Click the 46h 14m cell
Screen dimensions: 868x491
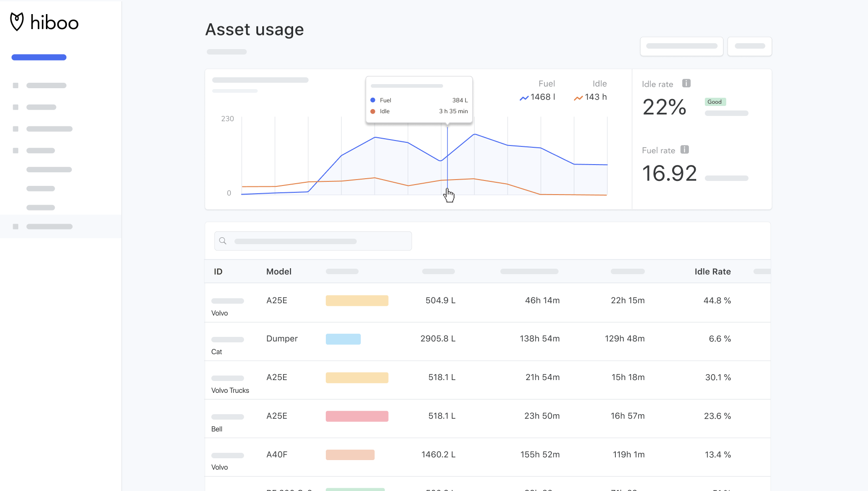[x=542, y=301]
